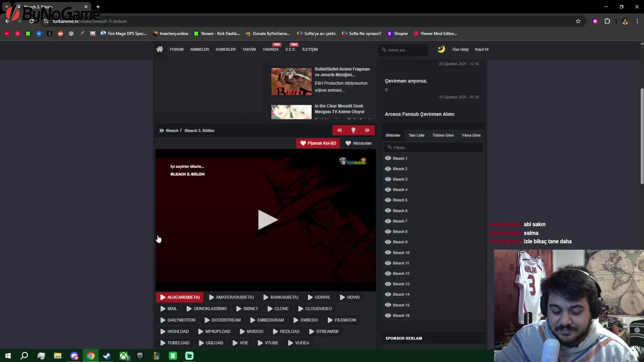Image resolution: width=644 pixels, height=362 pixels.
Task: Open the TAKVİM menu
Action: 249,49
